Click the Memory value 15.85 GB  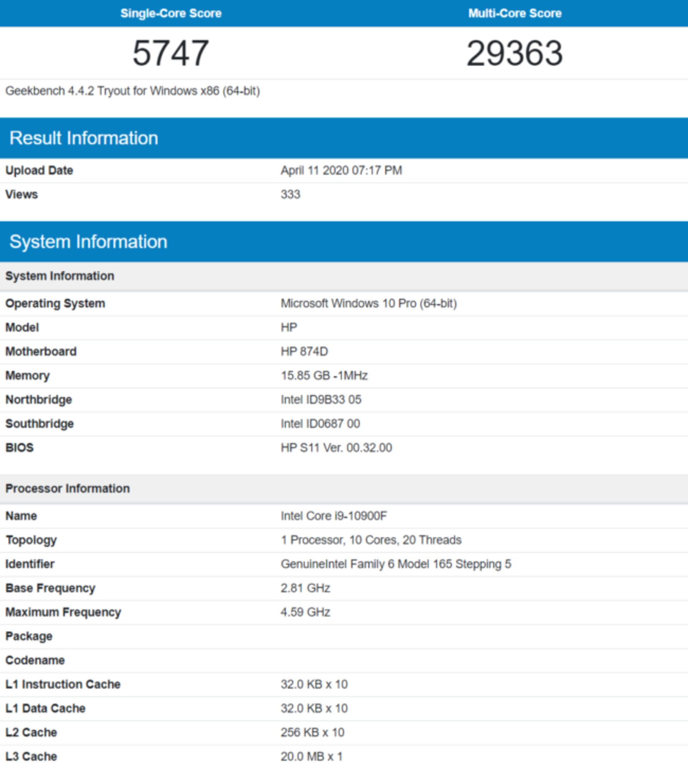pyautogui.click(x=324, y=376)
